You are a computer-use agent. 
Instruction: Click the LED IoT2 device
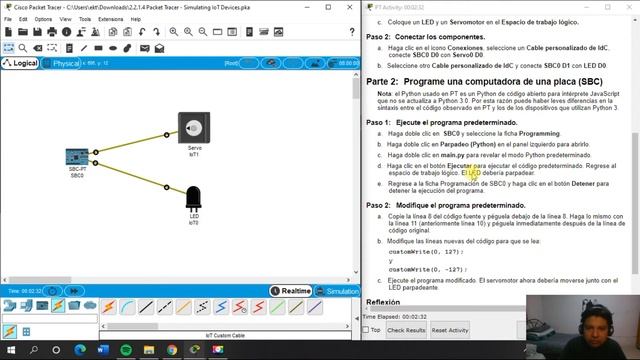tap(193, 199)
